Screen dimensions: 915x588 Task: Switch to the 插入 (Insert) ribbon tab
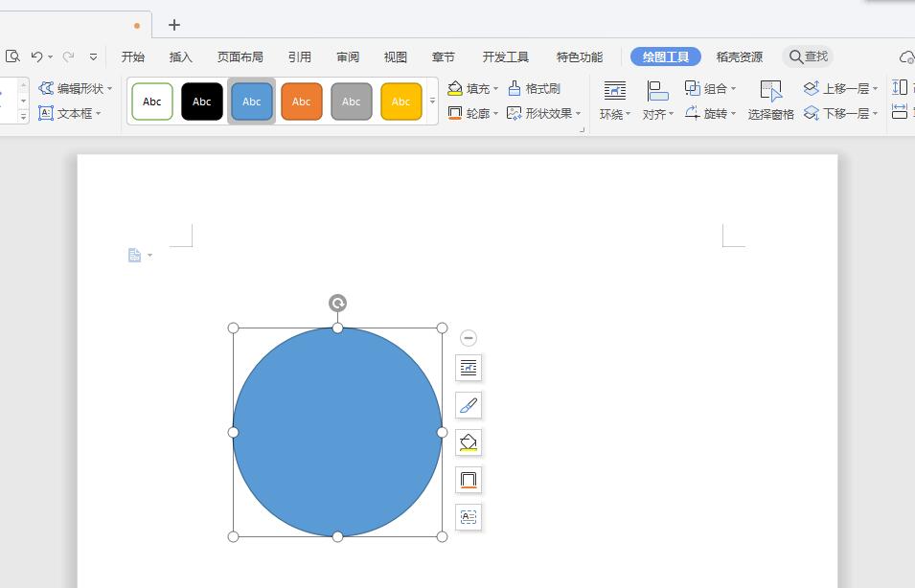pyautogui.click(x=181, y=57)
